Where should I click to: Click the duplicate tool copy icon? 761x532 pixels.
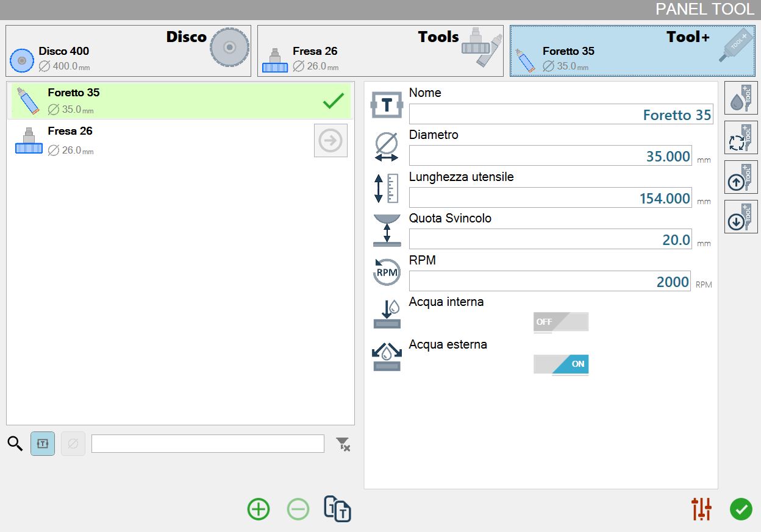pyautogui.click(x=337, y=509)
